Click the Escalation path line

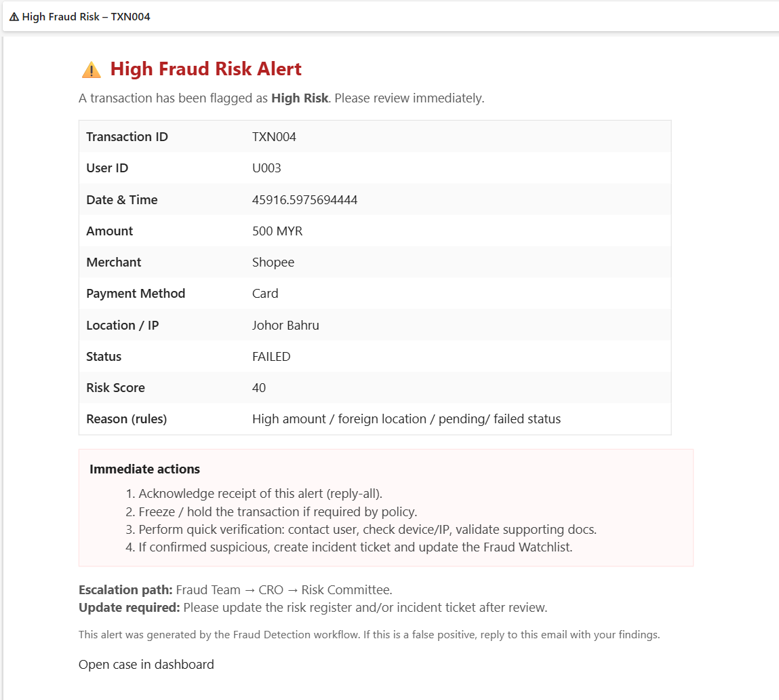235,590
